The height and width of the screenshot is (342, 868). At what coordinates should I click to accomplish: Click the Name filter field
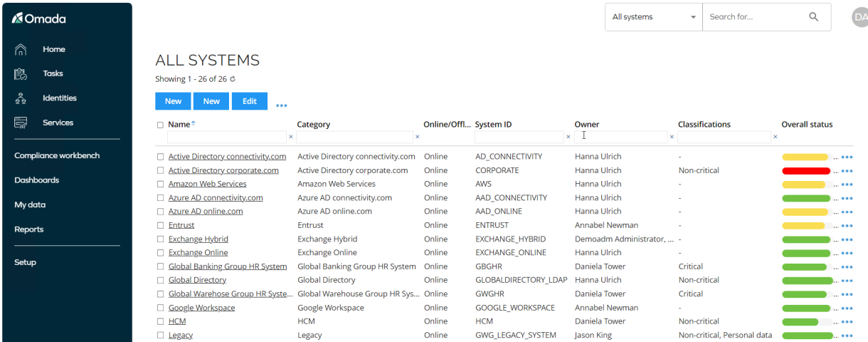click(227, 137)
